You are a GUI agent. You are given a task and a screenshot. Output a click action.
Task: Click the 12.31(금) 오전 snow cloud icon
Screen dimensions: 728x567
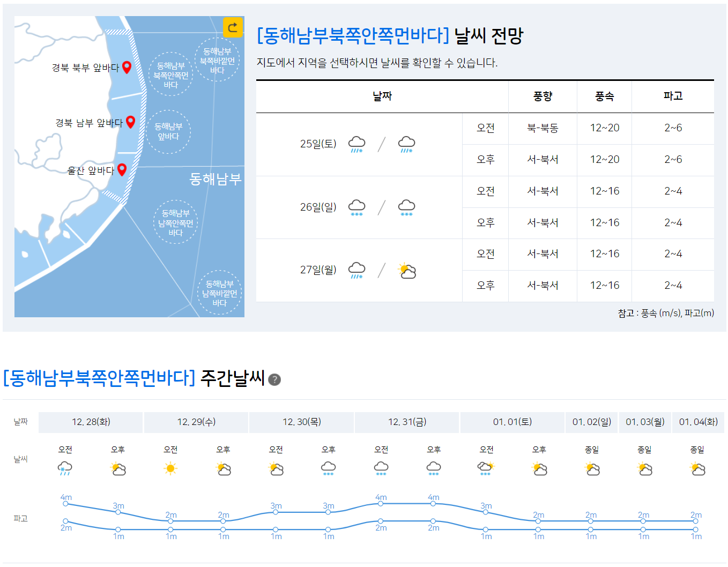click(381, 468)
